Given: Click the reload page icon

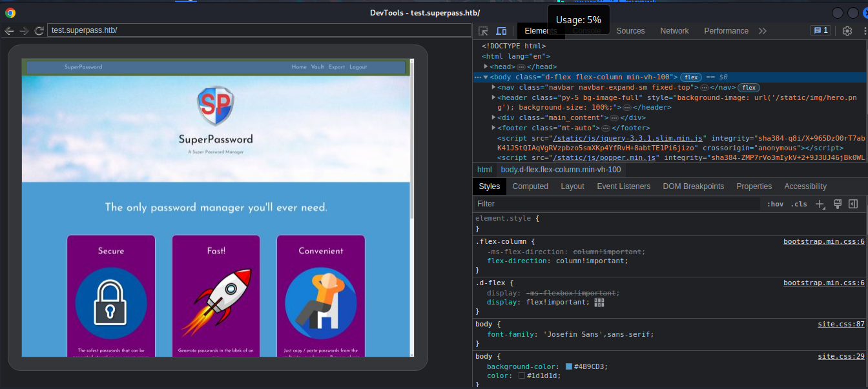Looking at the screenshot, I should (x=39, y=31).
